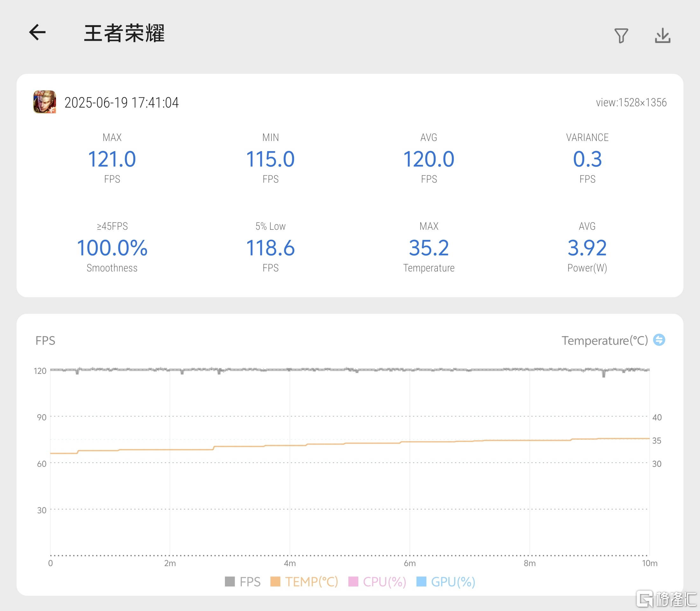Viewport: 700px width, 611px height.
Task: Click the pink CPU legend swatch
Action: tap(353, 582)
